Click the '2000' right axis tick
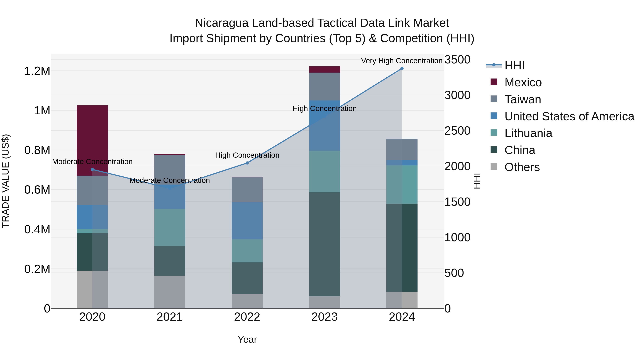This screenshot has height=362, width=644. 457,166
